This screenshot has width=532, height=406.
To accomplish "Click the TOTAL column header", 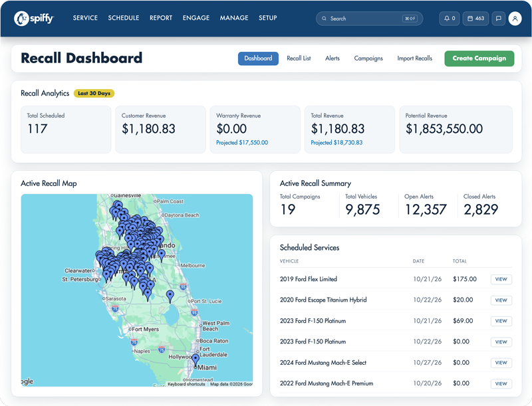I will (x=460, y=261).
